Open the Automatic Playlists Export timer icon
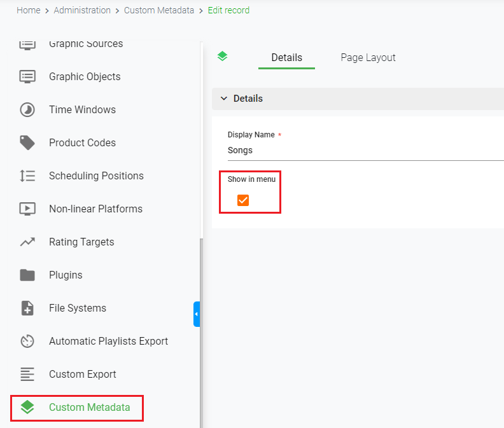 [x=27, y=342]
